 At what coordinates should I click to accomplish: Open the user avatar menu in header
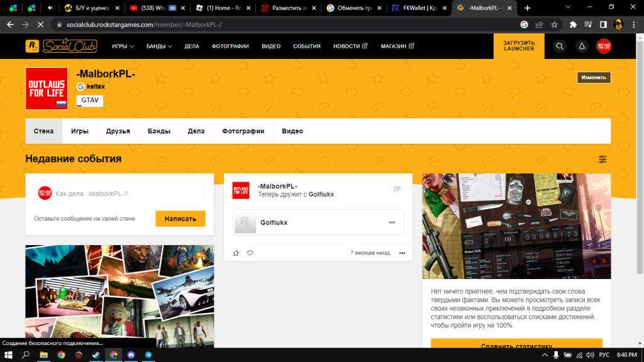(x=603, y=46)
